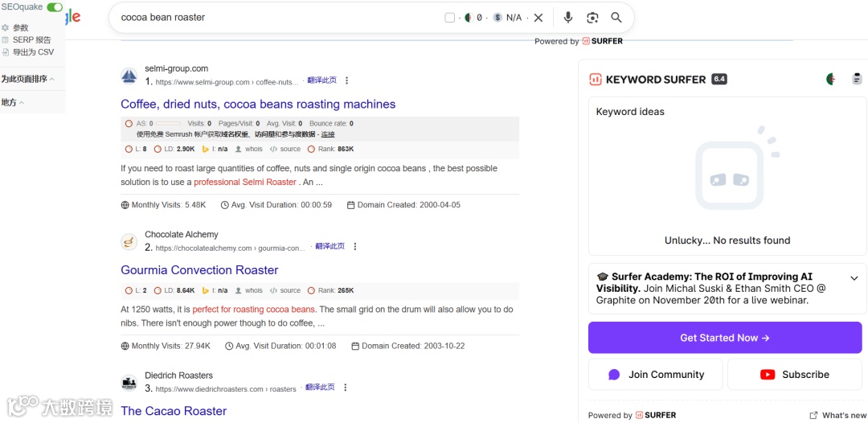Screen dimensions: 868x423
Task: Open the Keyword Surfer clipboard icon
Action: coord(857,79)
